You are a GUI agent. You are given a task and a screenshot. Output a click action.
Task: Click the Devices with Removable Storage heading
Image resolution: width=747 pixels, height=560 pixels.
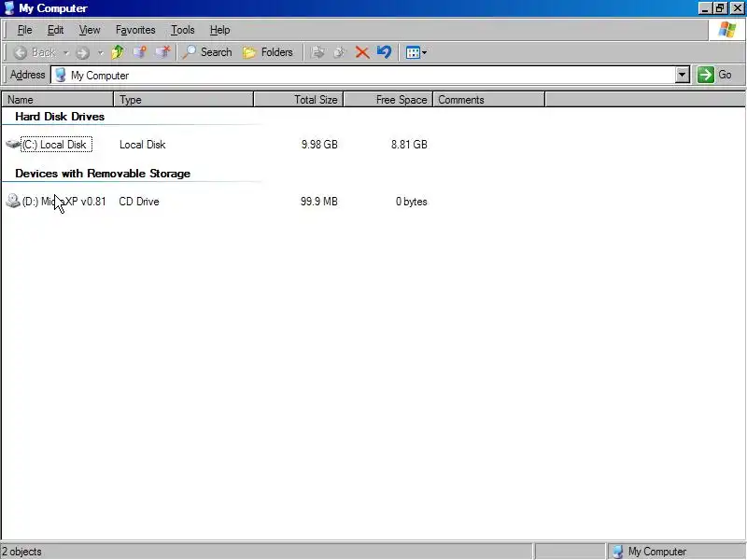pyautogui.click(x=103, y=174)
